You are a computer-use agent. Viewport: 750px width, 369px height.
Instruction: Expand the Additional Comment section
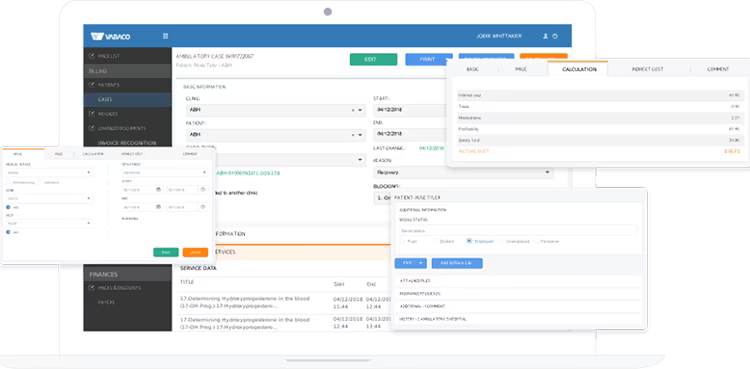pos(519,306)
